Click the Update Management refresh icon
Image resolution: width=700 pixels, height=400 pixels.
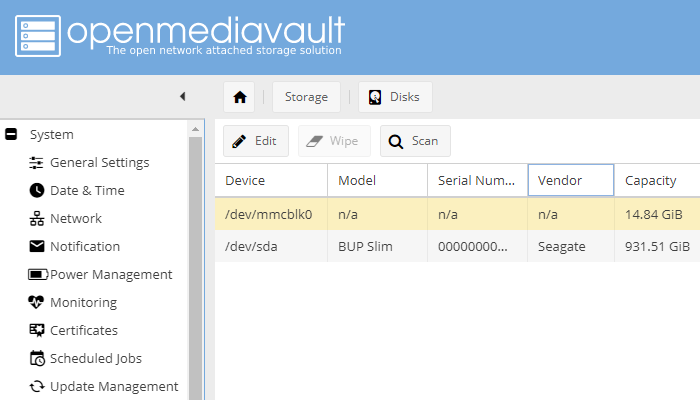tap(37, 387)
